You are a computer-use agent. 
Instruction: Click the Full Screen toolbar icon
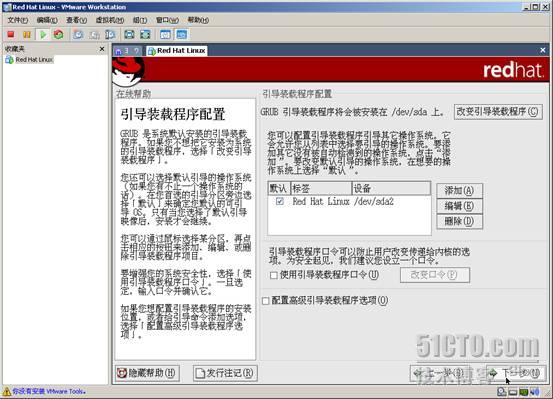click(x=129, y=34)
